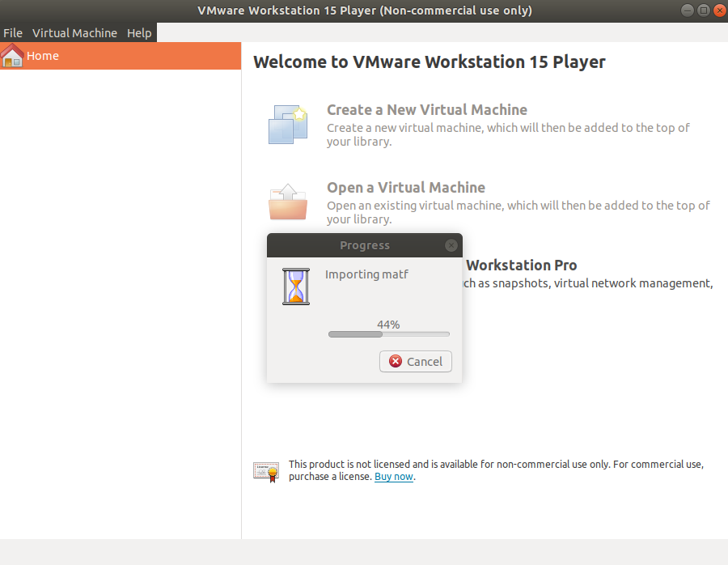
Task: Click the Workstation Pro upgrade heading
Action: pyautogui.click(x=522, y=266)
